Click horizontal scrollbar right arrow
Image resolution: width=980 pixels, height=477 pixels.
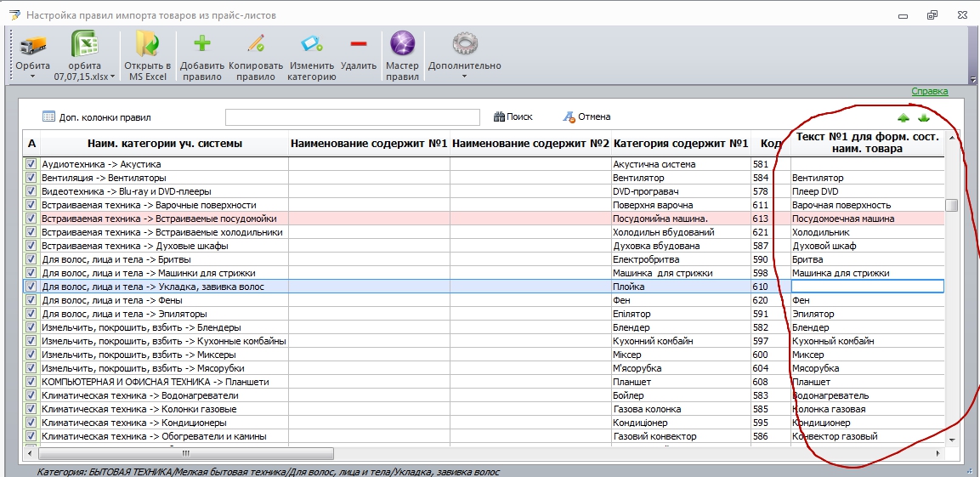click(x=938, y=453)
